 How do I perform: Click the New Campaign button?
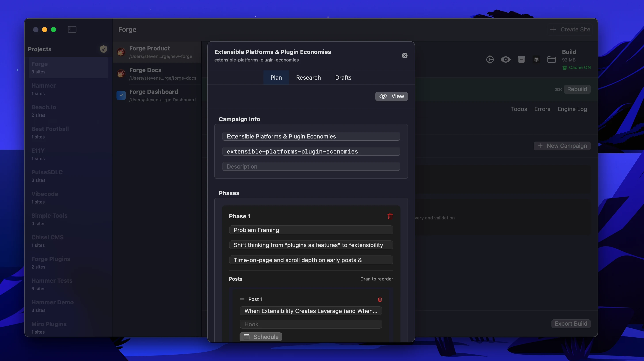click(x=562, y=146)
